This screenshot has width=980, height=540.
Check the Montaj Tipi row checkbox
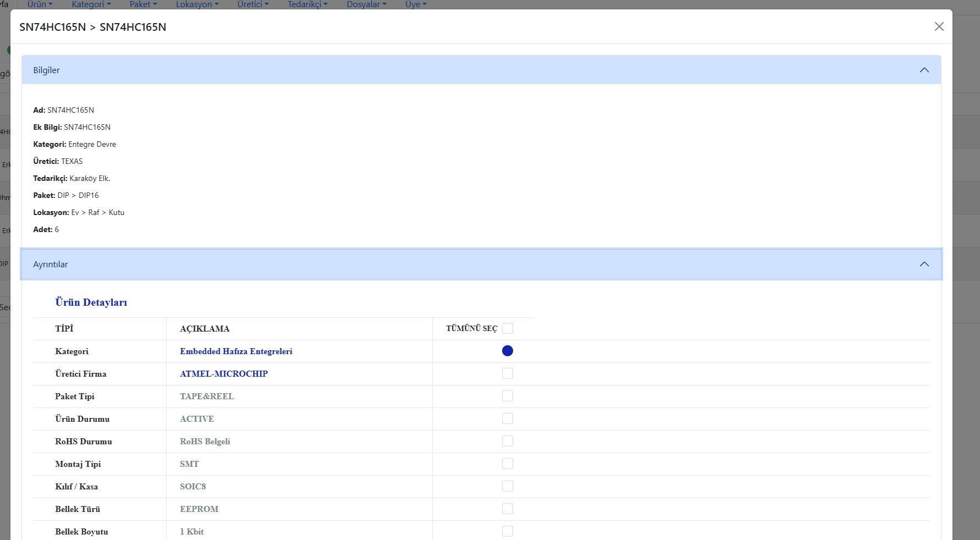pyautogui.click(x=507, y=464)
